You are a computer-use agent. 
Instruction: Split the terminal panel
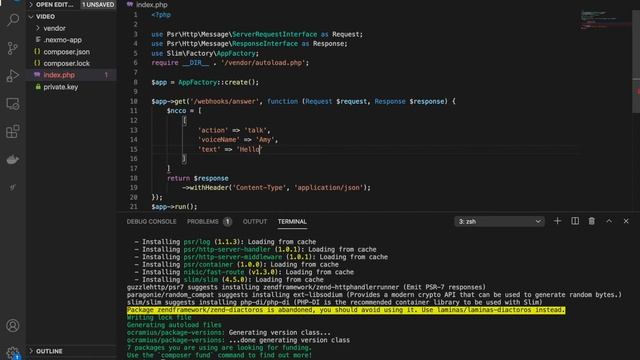pos(575,221)
